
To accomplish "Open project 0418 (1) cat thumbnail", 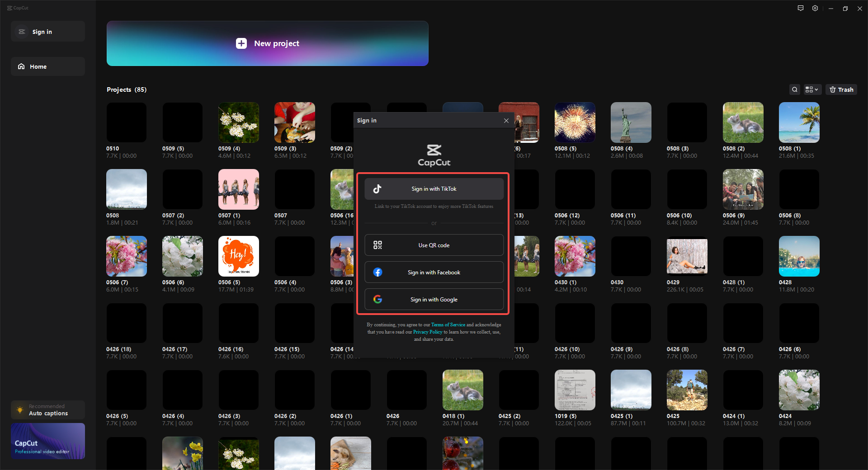I will [463, 390].
